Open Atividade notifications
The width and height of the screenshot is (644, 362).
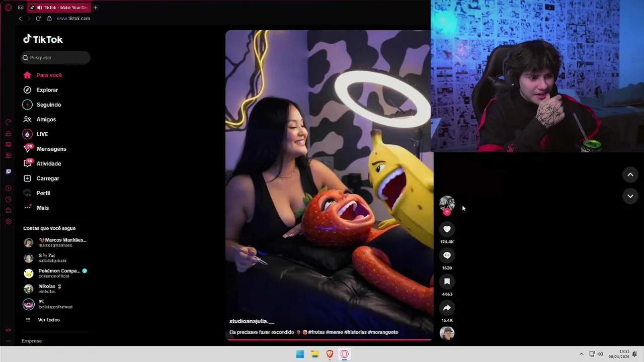click(42, 164)
